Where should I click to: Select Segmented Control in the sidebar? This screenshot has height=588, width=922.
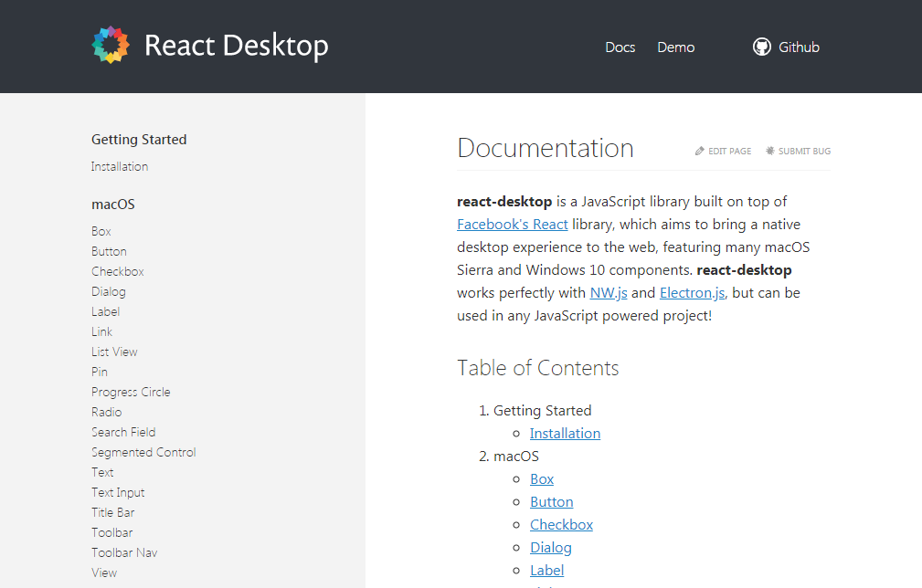point(143,453)
